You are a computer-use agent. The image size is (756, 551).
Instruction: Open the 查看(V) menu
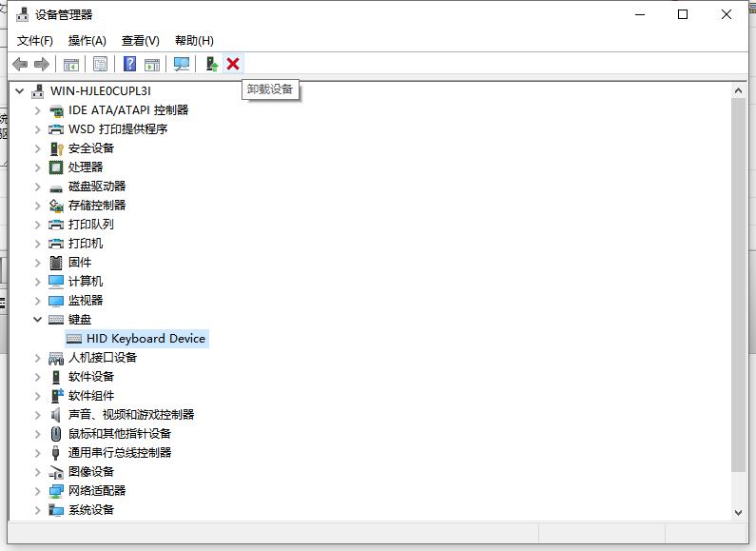140,40
